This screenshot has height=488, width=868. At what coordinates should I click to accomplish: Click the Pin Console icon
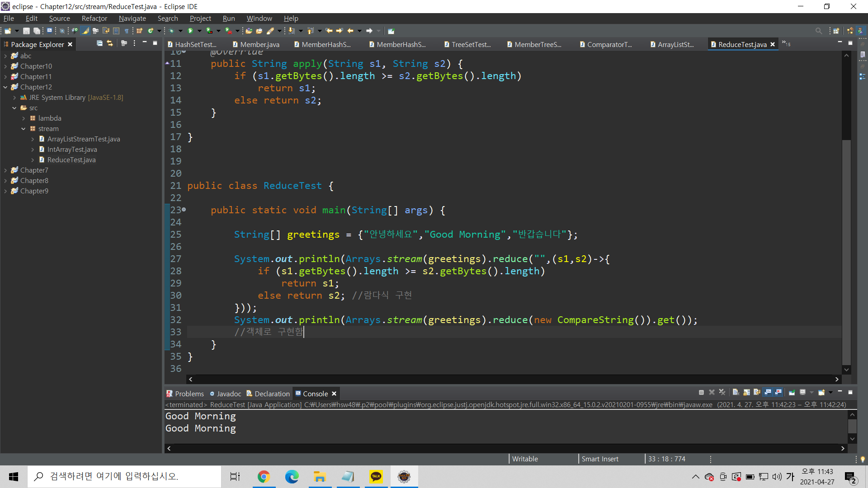[x=792, y=392]
